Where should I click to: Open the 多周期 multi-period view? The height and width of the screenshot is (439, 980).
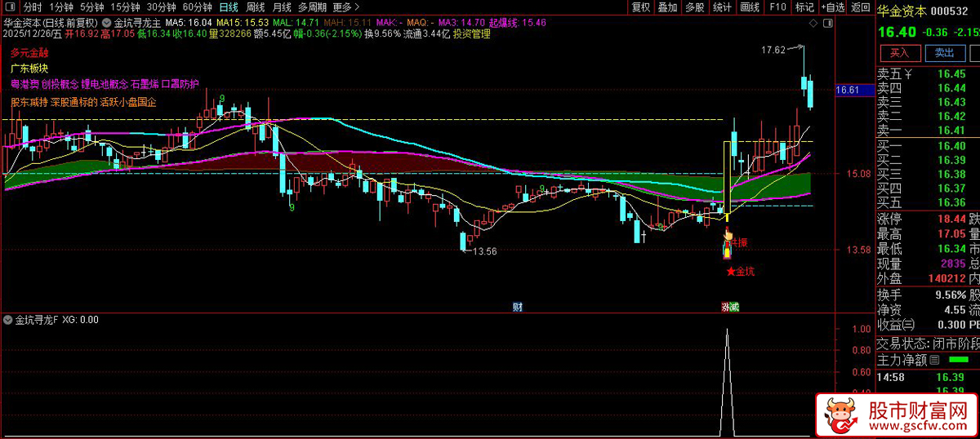tap(313, 7)
